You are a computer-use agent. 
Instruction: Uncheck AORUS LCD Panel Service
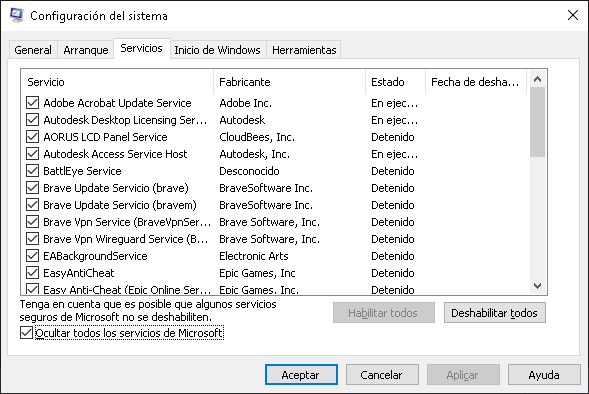pyautogui.click(x=33, y=137)
